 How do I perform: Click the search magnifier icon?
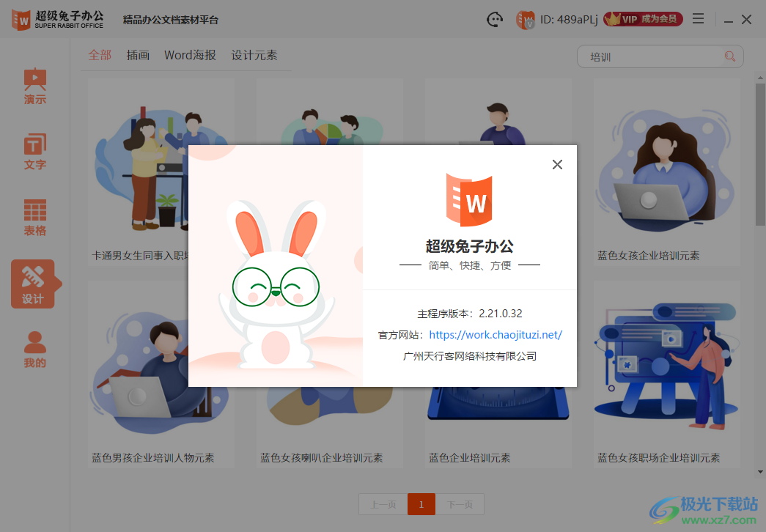[x=729, y=56]
